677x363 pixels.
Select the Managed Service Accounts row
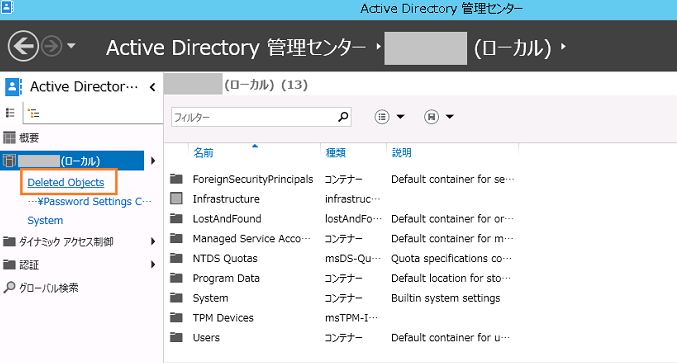pyautogui.click(x=342, y=239)
